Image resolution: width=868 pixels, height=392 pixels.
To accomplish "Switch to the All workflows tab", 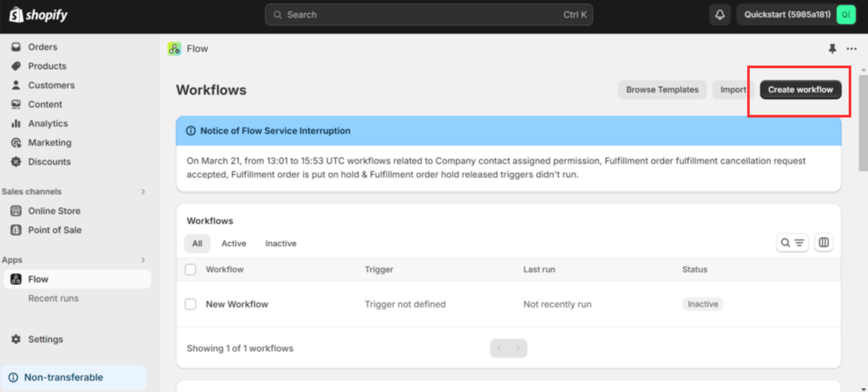I will tap(197, 244).
